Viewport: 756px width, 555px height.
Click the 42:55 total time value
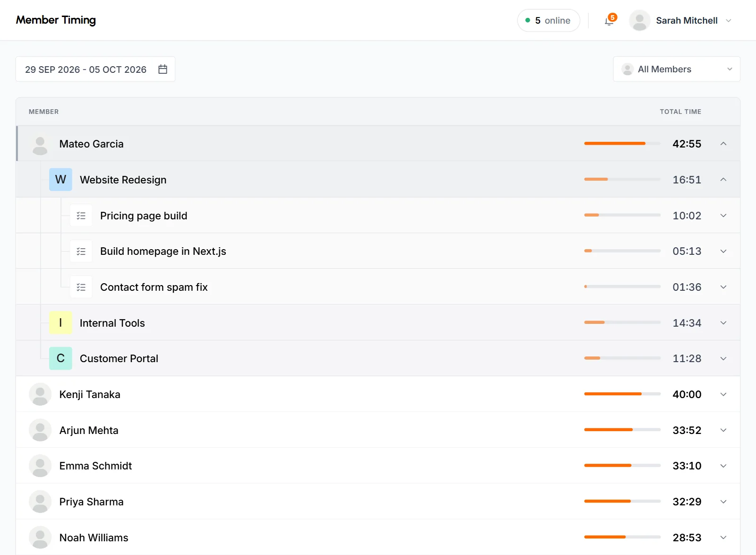[x=687, y=144]
